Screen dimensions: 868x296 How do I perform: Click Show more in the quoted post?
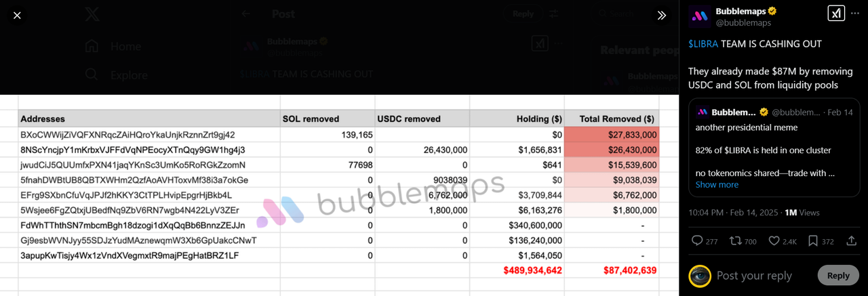pyautogui.click(x=717, y=185)
